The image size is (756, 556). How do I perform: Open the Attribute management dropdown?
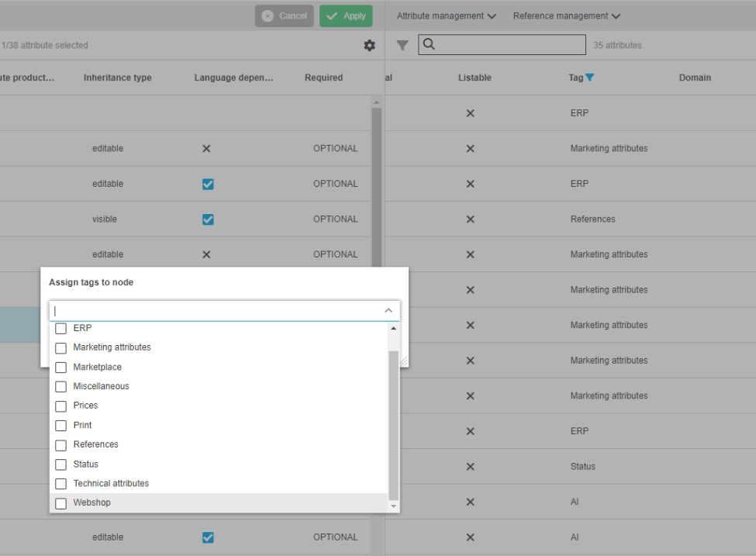click(447, 16)
